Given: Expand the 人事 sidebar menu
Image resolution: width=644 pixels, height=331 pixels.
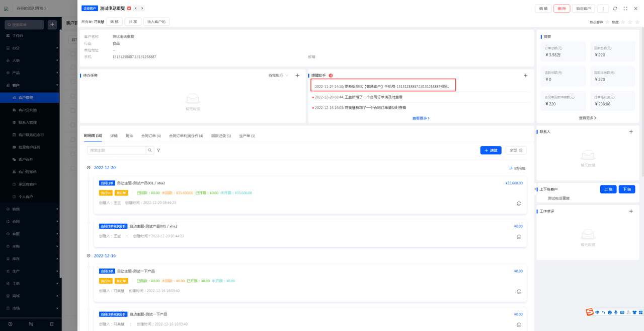Looking at the screenshot, I should pos(30,60).
